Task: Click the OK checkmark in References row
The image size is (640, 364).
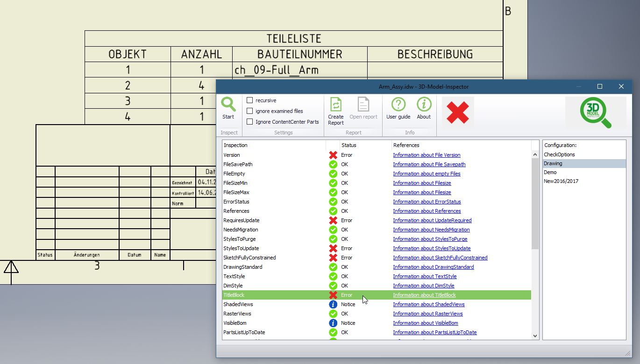Action: click(x=333, y=211)
